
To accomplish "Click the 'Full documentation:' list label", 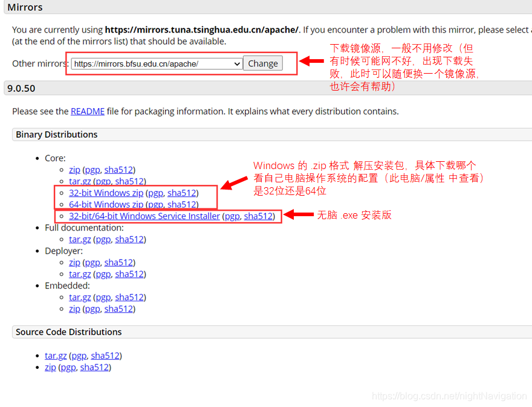I will coord(84,228).
